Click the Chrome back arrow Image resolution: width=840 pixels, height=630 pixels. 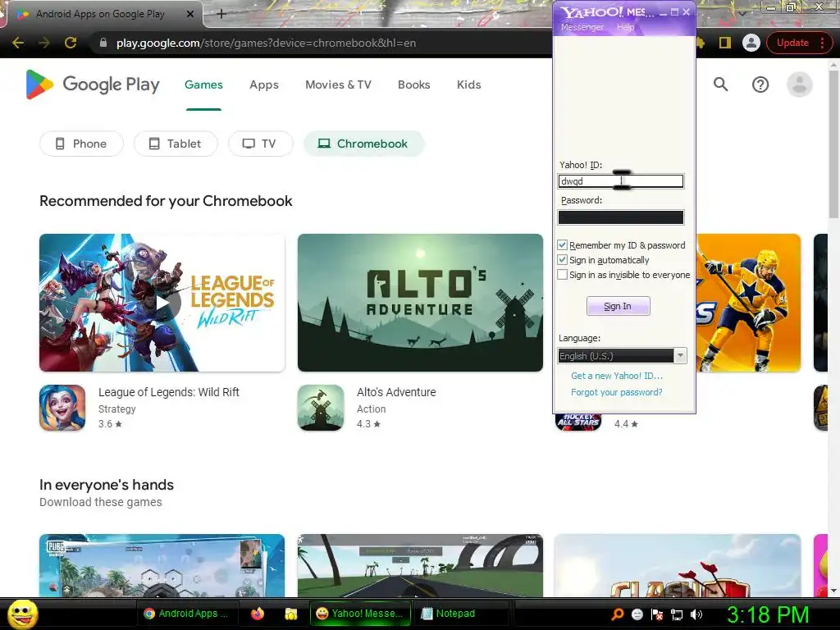18,43
